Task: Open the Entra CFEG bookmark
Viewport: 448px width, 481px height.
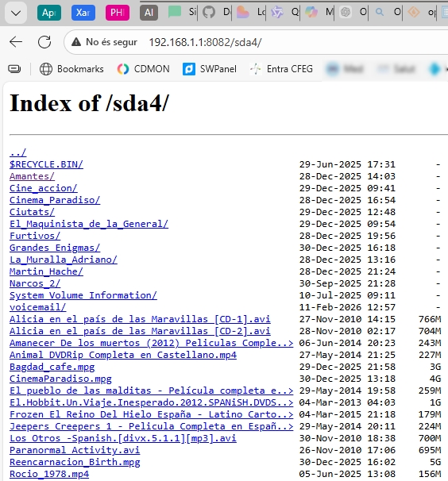Action: (x=281, y=69)
